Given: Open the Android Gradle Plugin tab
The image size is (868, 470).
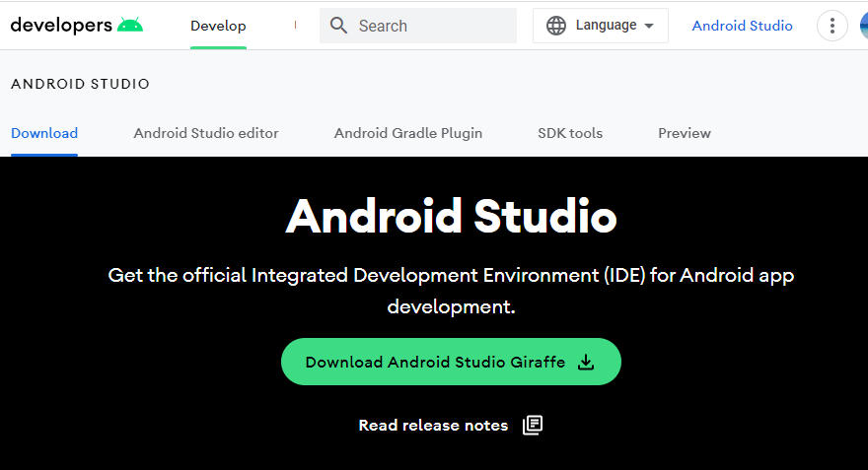Looking at the screenshot, I should (408, 133).
